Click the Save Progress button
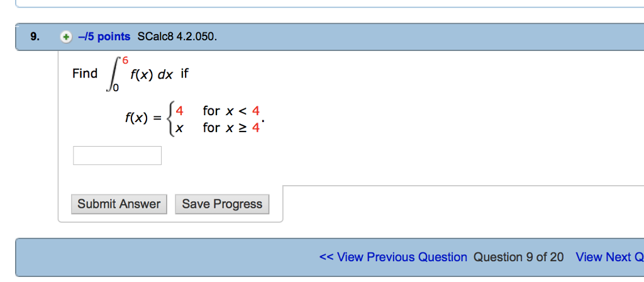This screenshot has width=644, height=282. coord(222,204)
